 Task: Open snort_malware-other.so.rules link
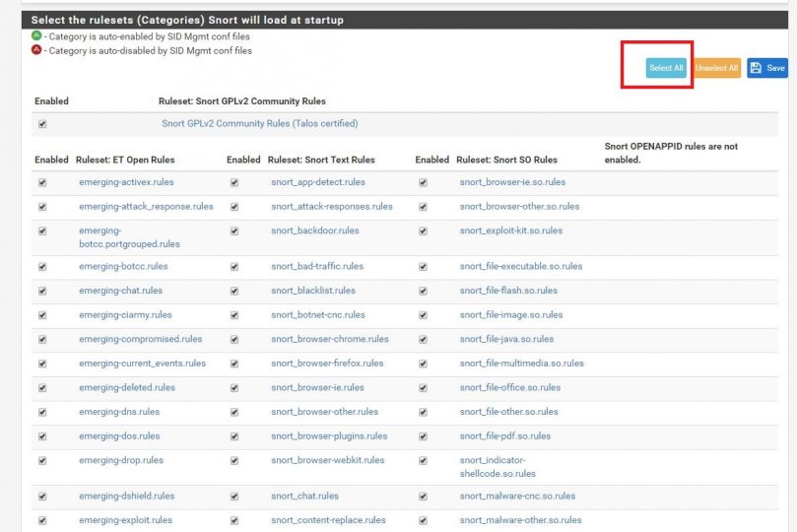pos(520,520)
